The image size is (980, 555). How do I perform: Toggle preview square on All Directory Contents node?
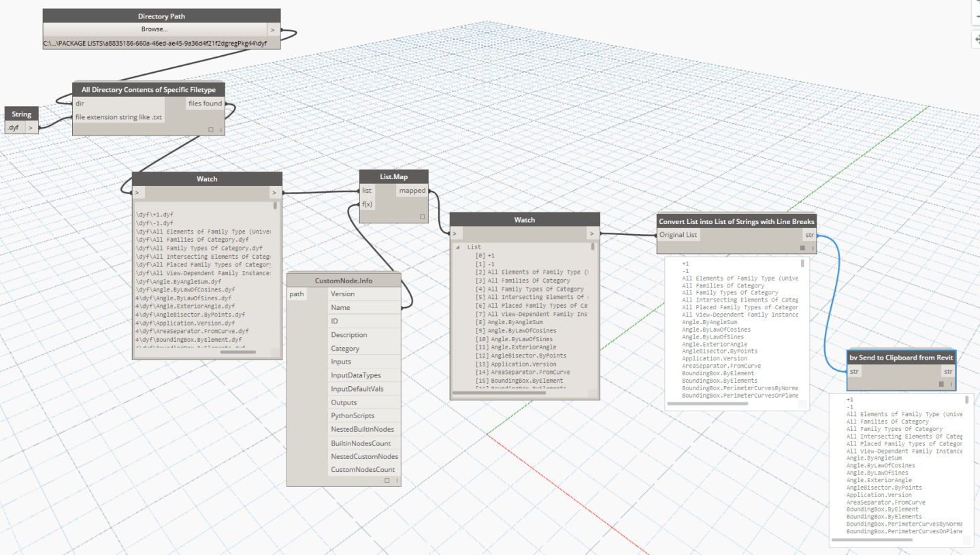(211, 129)
